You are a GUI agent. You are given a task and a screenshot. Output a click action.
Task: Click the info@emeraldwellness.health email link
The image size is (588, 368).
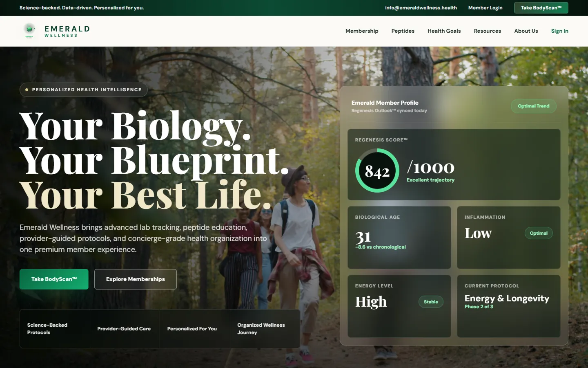[x=421, y=8]
